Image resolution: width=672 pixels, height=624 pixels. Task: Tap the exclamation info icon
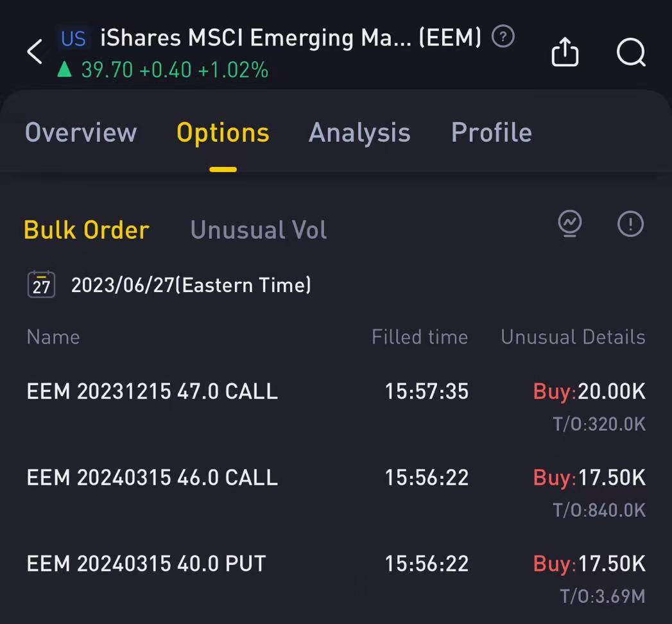coord(630,224)
